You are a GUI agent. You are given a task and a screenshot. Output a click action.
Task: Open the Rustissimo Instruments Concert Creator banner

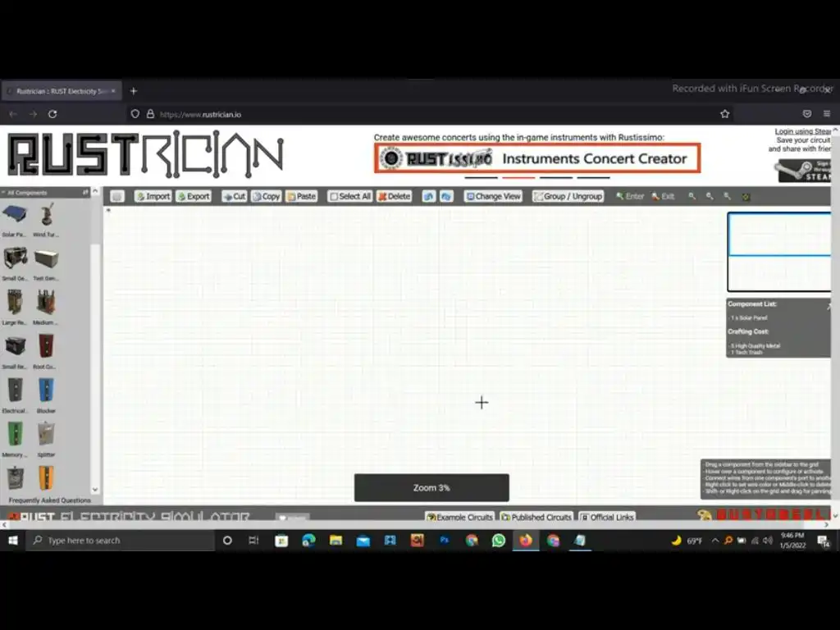(537, 158)
